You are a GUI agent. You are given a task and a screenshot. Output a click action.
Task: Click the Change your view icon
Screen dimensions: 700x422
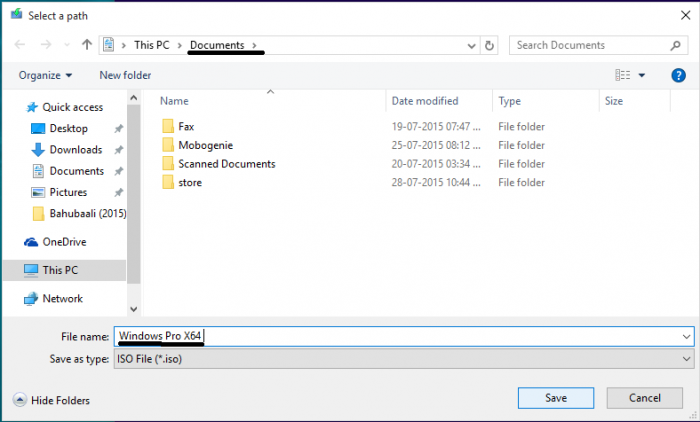point(623,75)
